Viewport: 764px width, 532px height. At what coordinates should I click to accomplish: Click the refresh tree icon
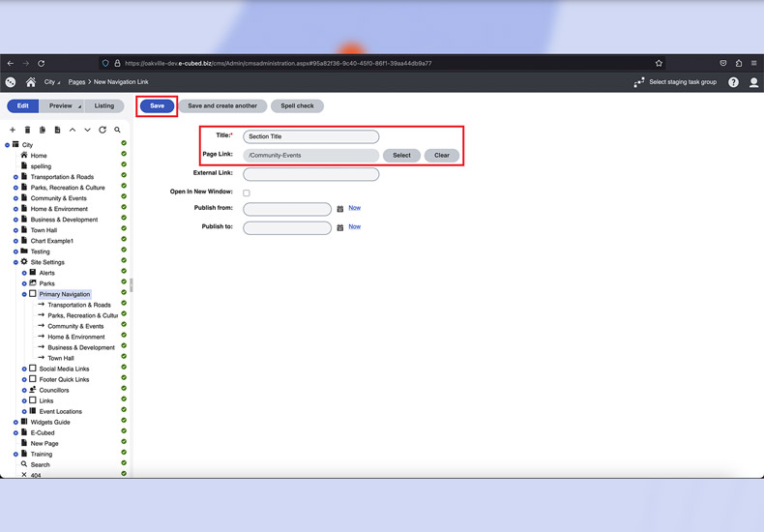pos(103,130)
